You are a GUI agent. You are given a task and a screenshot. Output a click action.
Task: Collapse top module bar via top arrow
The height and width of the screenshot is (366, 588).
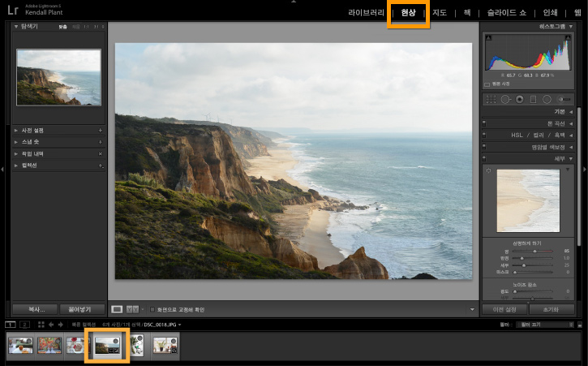[x=294, y=2]
